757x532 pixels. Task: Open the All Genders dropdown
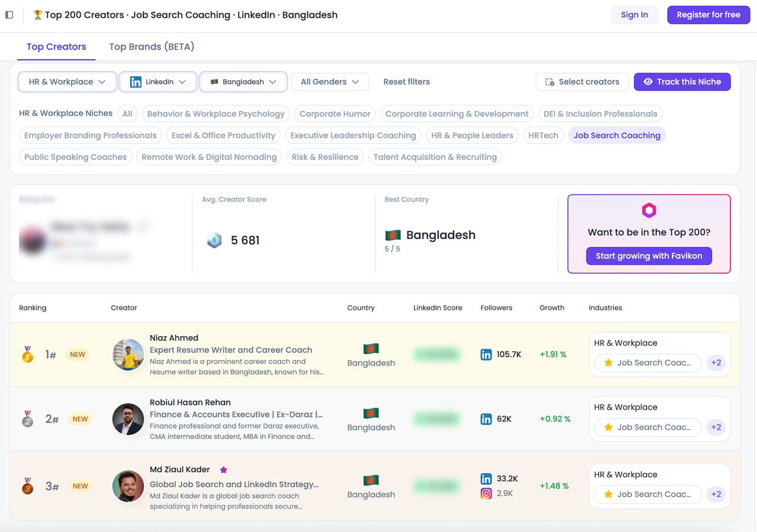330,82
